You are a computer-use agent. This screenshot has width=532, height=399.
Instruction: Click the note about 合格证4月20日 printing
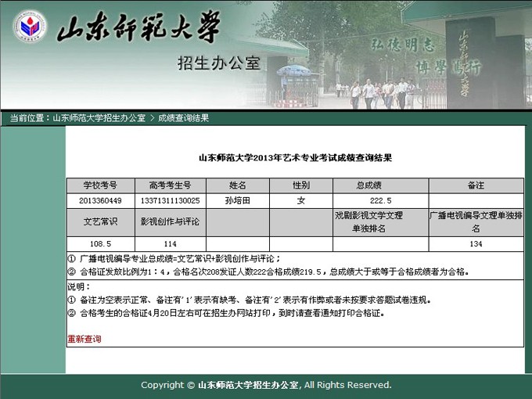(x=226, y=313)
